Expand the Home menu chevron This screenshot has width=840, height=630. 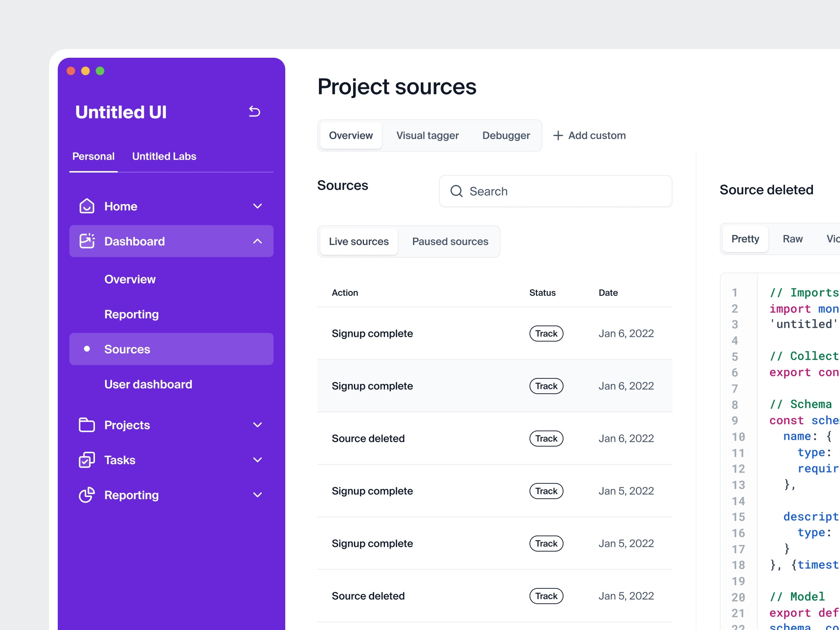258,206
